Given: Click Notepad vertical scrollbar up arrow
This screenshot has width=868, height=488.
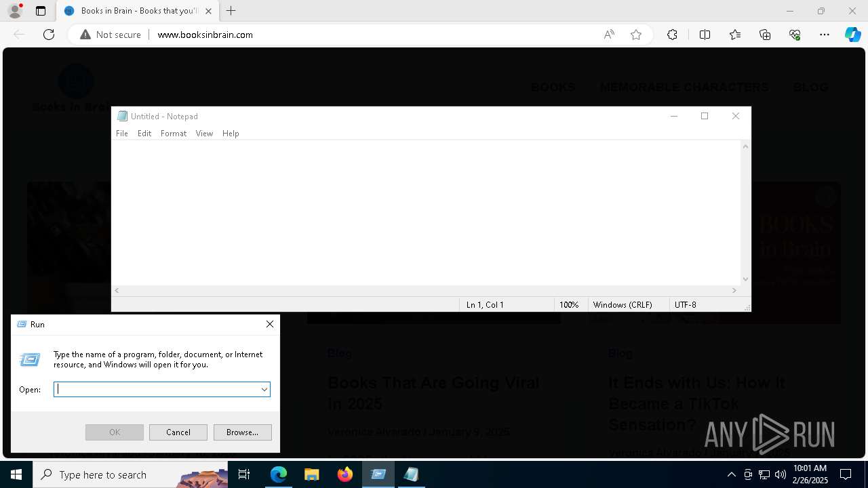Looking at the screenshot, I should [x=745, y=146].
